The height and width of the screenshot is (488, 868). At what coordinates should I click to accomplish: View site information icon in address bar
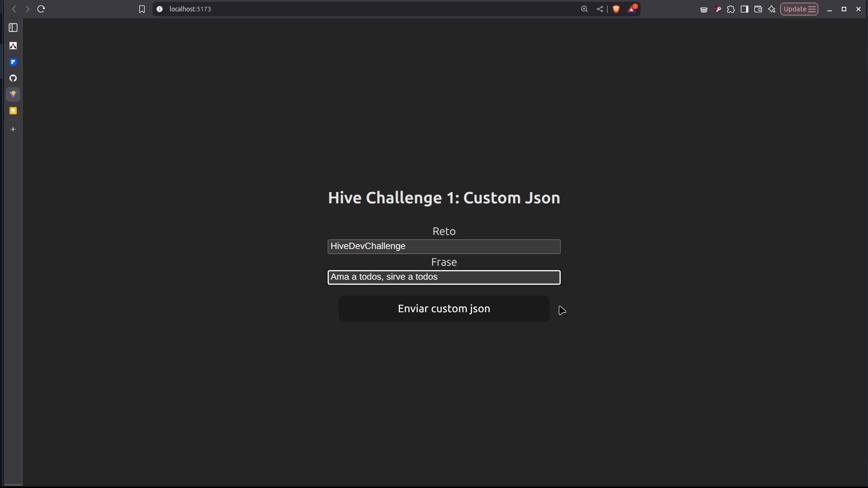[160, 9]
